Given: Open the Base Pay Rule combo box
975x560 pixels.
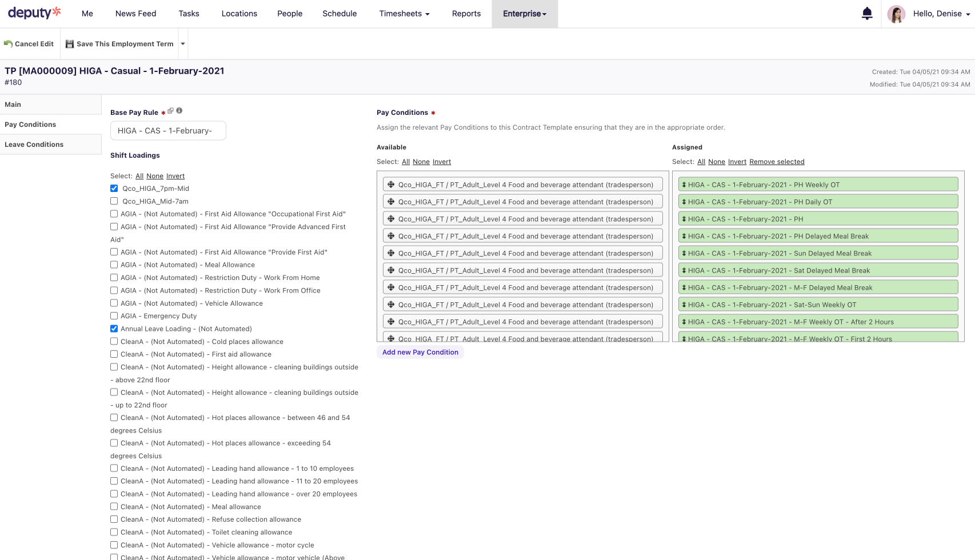Looking at the screenshot, I should click(168, 130).
